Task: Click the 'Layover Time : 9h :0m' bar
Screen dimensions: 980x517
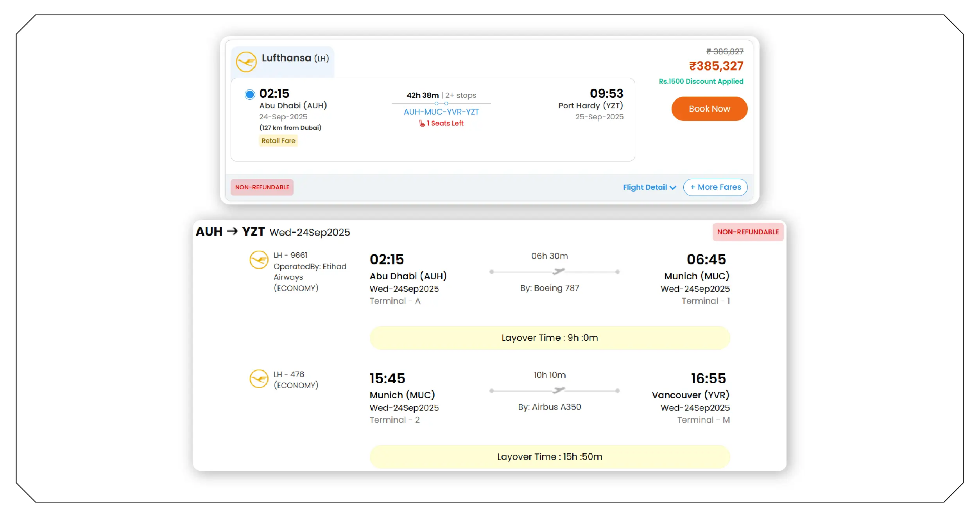Action: (550, 337)
